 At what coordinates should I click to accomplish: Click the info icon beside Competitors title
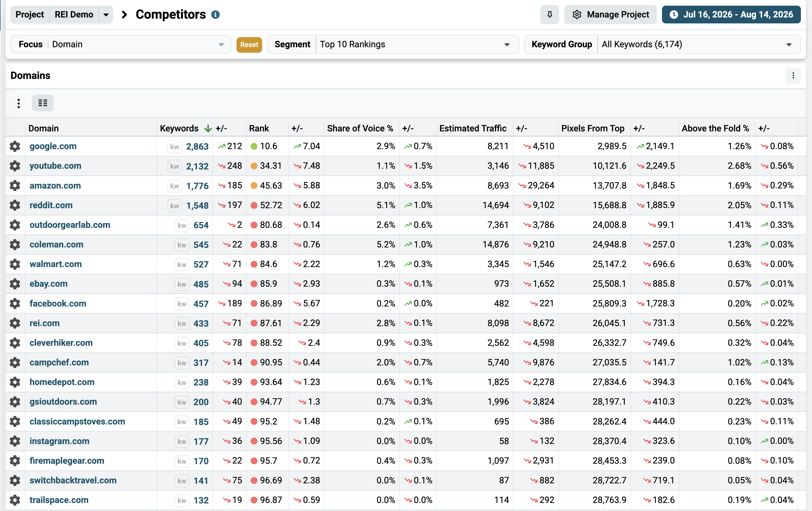216,15
